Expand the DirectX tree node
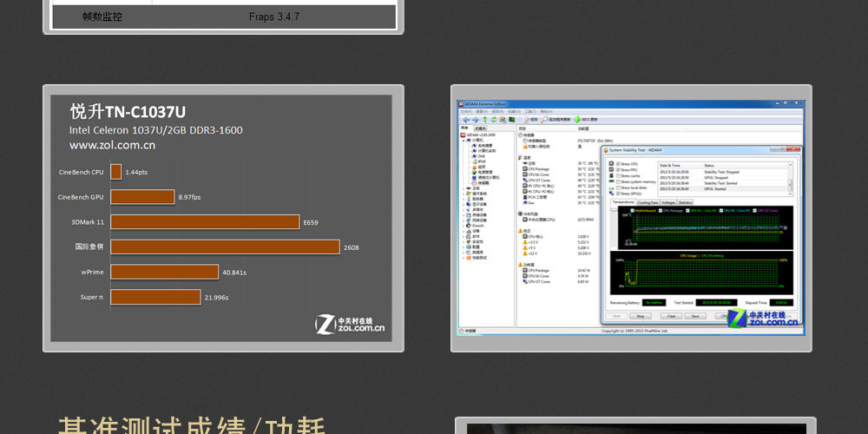Viewport: 868px width, 434px height. click(x=464, y=226)
